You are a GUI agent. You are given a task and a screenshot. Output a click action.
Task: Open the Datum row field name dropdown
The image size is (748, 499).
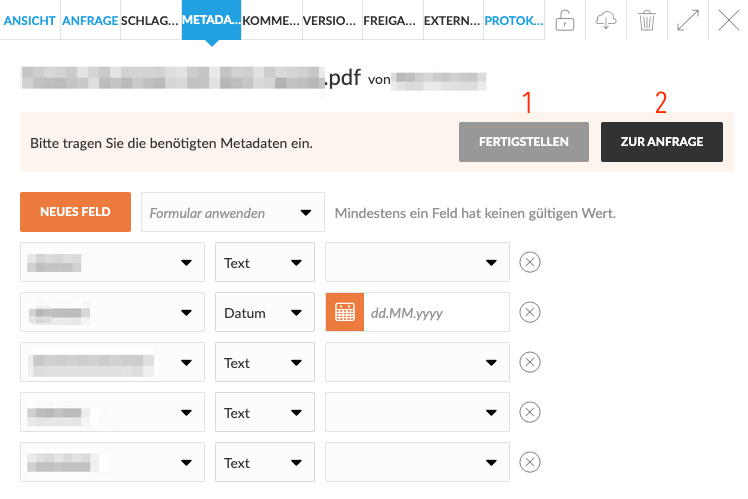pyautogui.click(x=112, y=312)
